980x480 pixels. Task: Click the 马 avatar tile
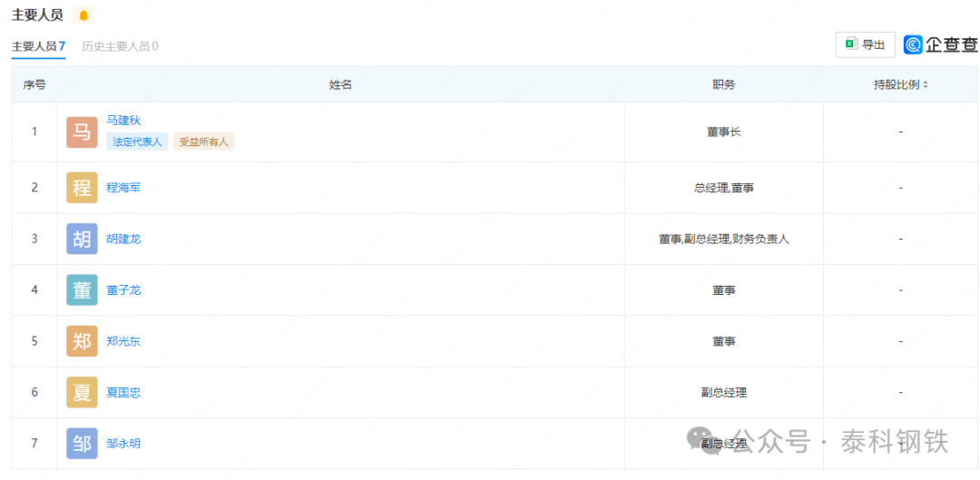click(82, 132)
